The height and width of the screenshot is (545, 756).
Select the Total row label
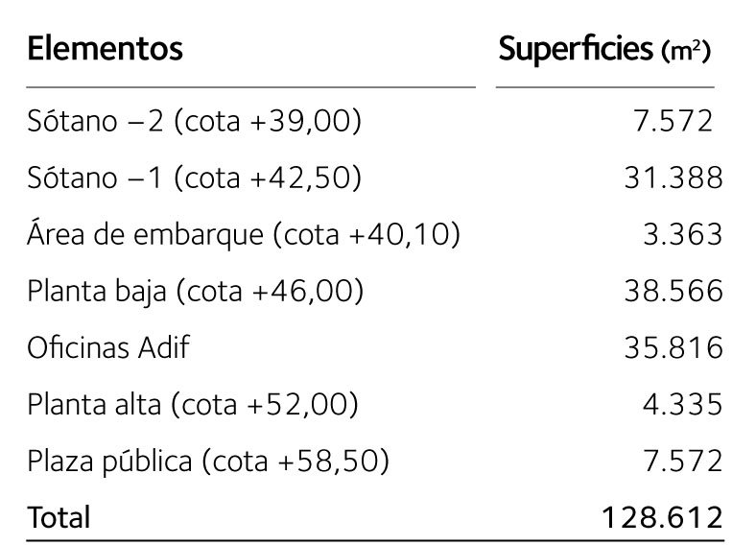pos(59,517)
